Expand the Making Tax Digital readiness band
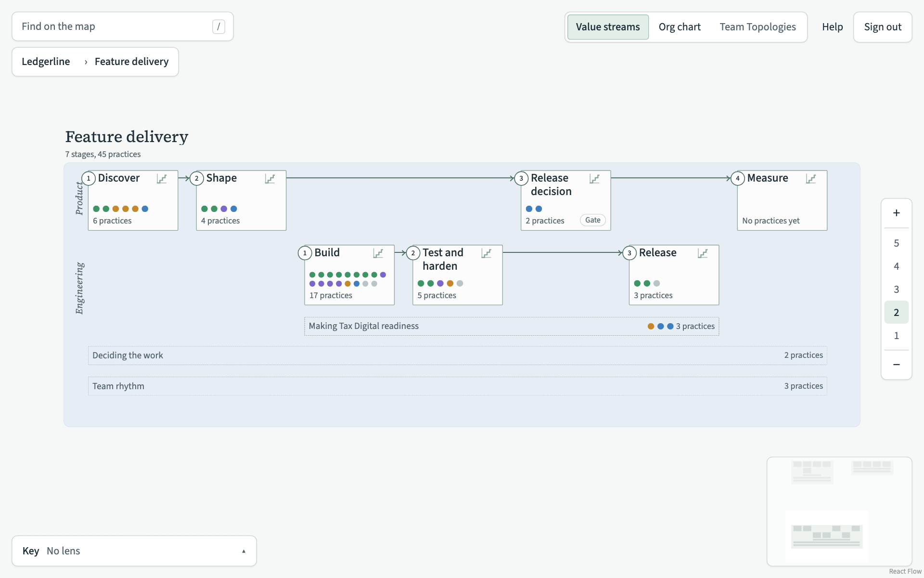Image resolution: width=924 pixels, height=578 pixels. (512, 326)
